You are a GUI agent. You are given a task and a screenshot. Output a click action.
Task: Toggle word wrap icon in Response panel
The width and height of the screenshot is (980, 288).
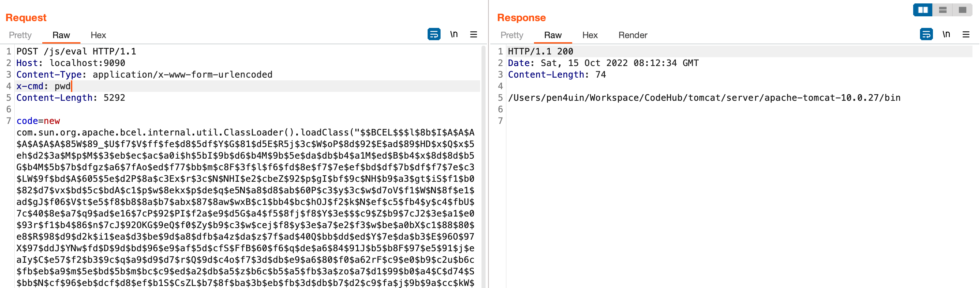click(926, 34)
